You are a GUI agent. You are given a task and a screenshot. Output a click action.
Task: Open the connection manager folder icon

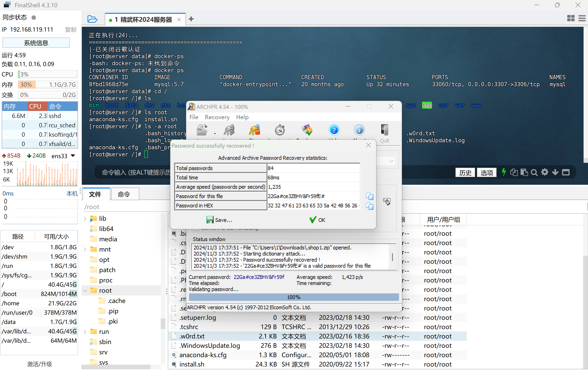pyautogui.click(x=92, y=19)
